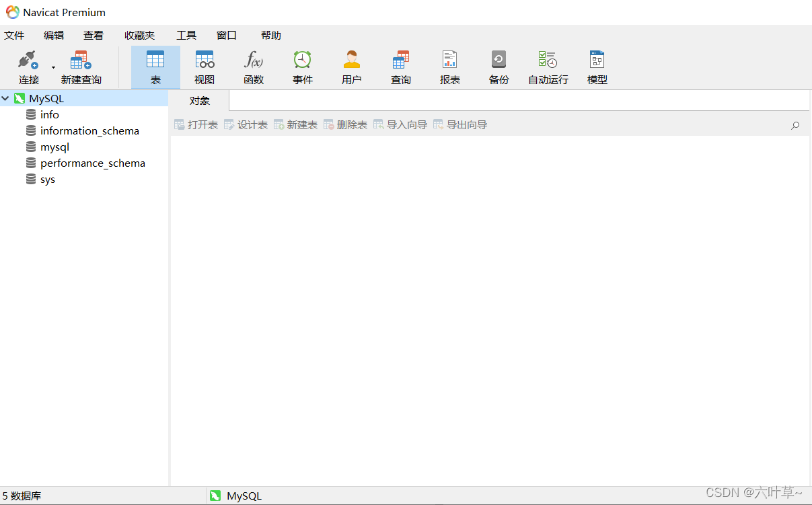Open the 查看 menu
Viewport: 812px width, 505px height.
tap(94, 36)
